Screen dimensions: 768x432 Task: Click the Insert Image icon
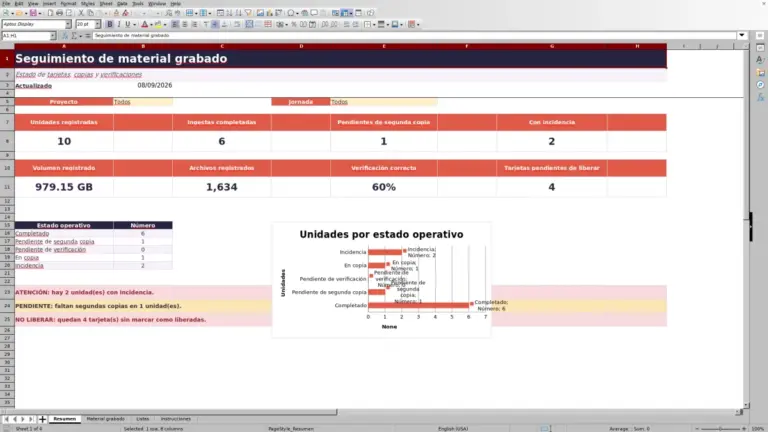pyautogui.click(x=260, y=13)
